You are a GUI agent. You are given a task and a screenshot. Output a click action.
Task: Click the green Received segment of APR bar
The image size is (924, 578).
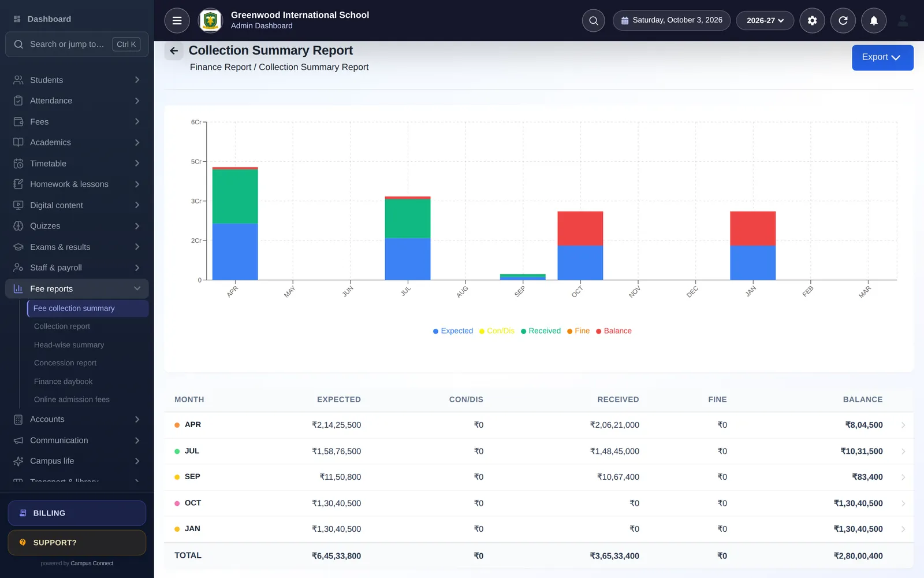point(235,197)
